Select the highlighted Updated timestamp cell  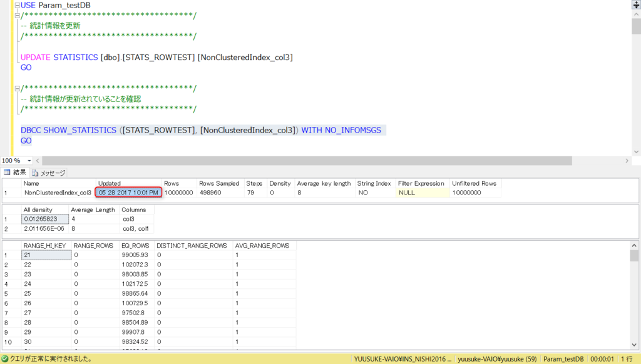(x=128, y=193)
